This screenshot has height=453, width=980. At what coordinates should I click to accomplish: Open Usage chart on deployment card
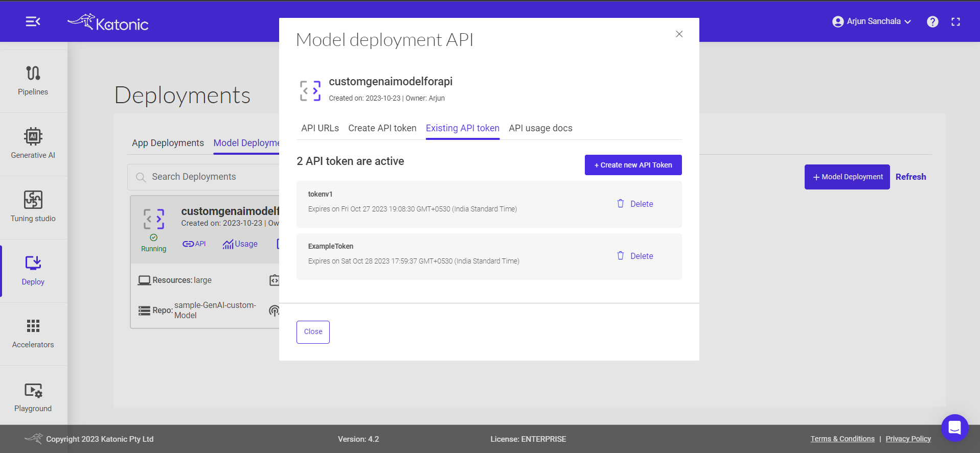240,244
